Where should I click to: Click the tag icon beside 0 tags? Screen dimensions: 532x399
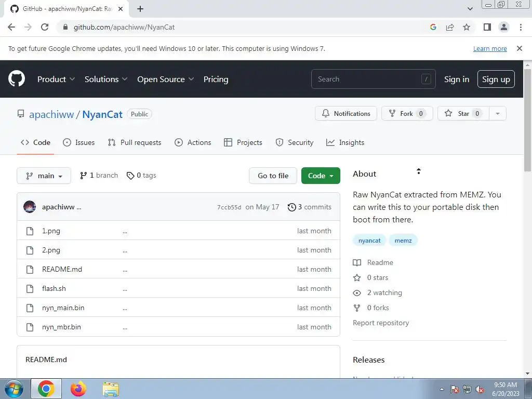point(130,176)
